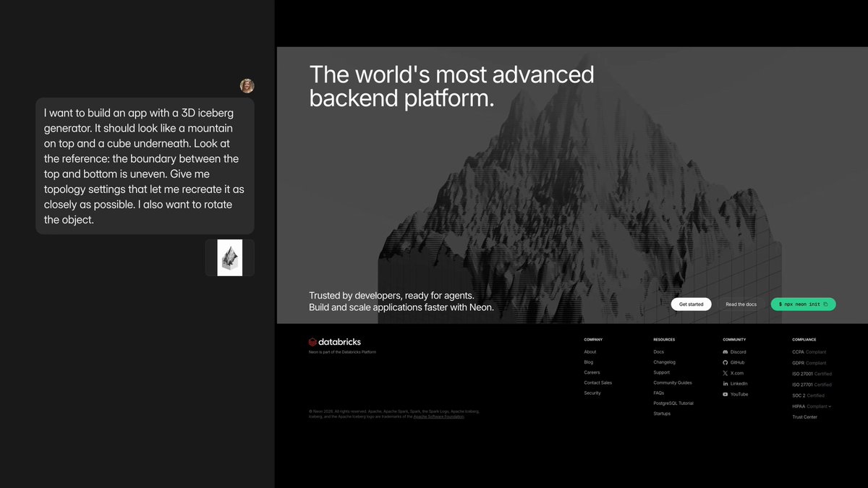Click the COMMUNITY column heading
Viewport: 868px width, 488px height.
(x=734, y=339)
